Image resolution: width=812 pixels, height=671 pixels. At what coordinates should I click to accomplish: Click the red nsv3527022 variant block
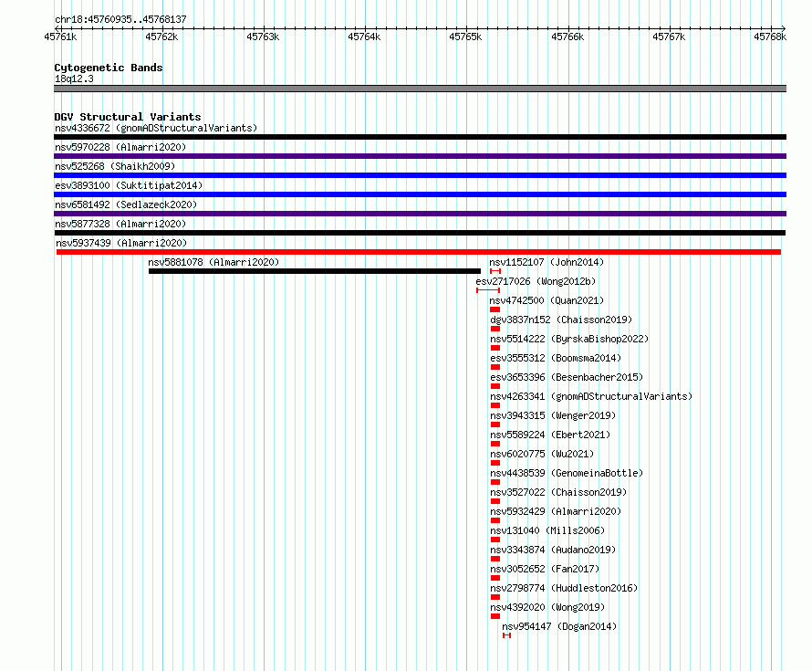[495, 501]
